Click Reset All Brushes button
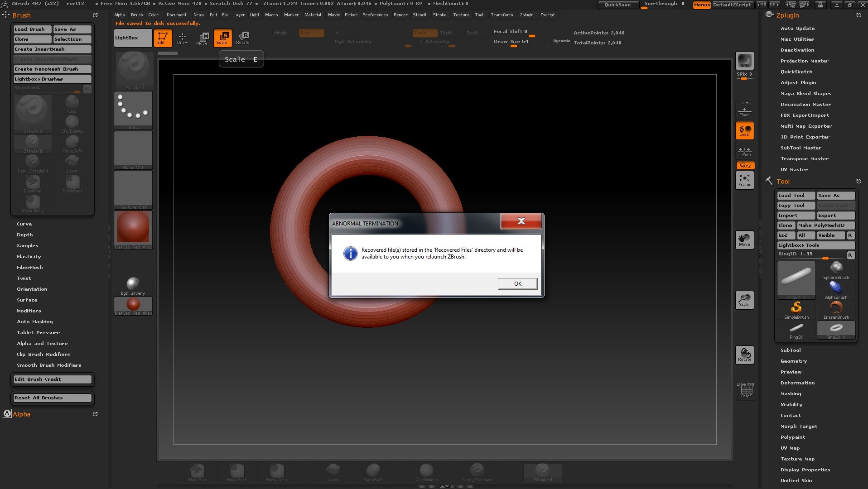Screen dimensions: 868x489 [53, 398]
